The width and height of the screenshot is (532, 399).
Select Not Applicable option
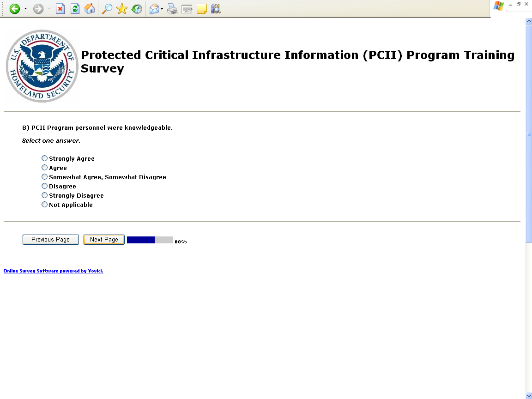point(44,204)
